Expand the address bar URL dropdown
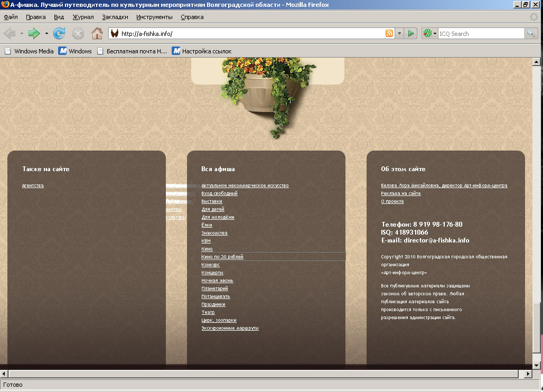The image size is (543, 392). [x=399, y=34]
